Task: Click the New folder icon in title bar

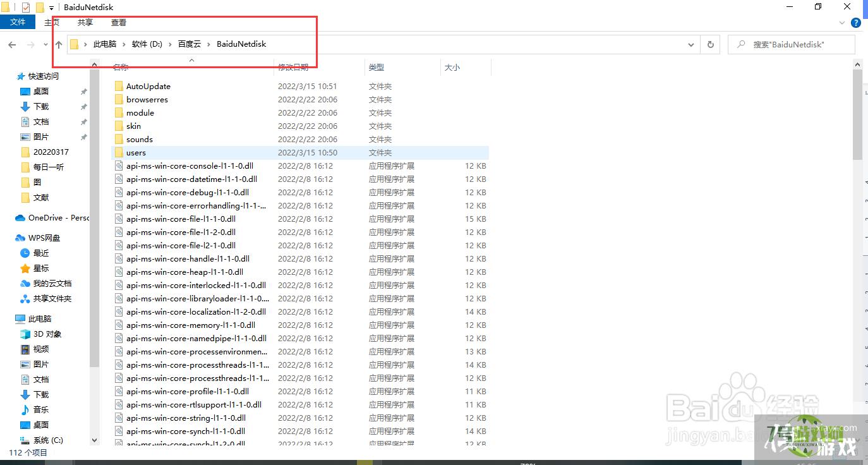Action: (39, 8)
